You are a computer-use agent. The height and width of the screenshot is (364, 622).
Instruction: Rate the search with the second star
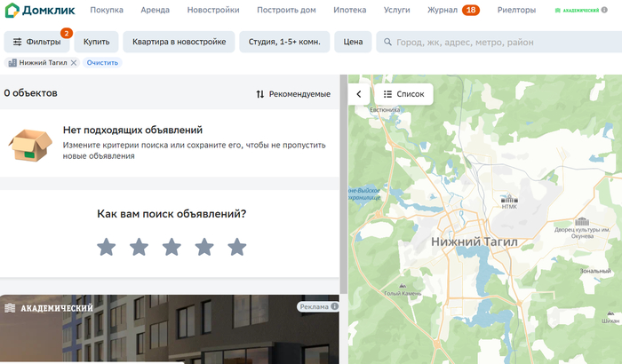pos(139,247)
